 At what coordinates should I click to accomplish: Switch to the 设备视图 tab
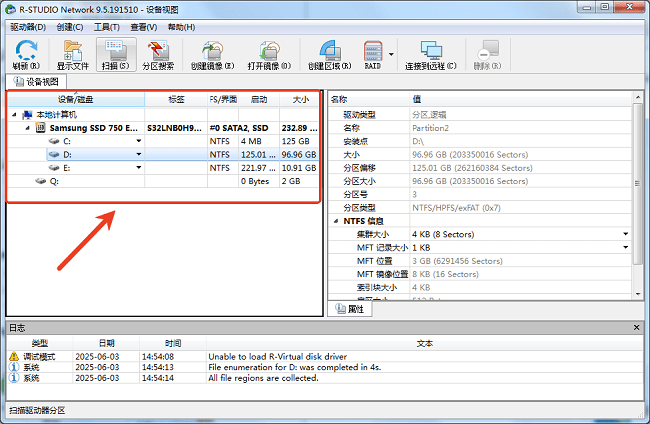[x=36, y=82]
